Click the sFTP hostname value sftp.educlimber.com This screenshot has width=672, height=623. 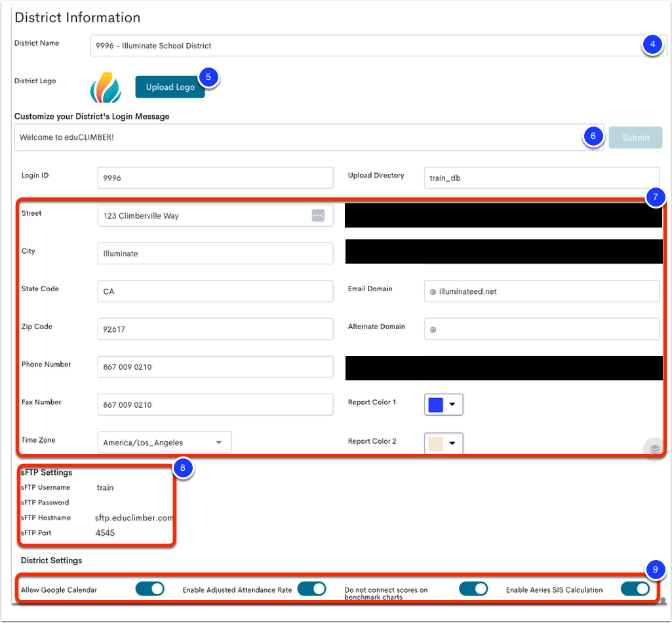coord(134,517)
